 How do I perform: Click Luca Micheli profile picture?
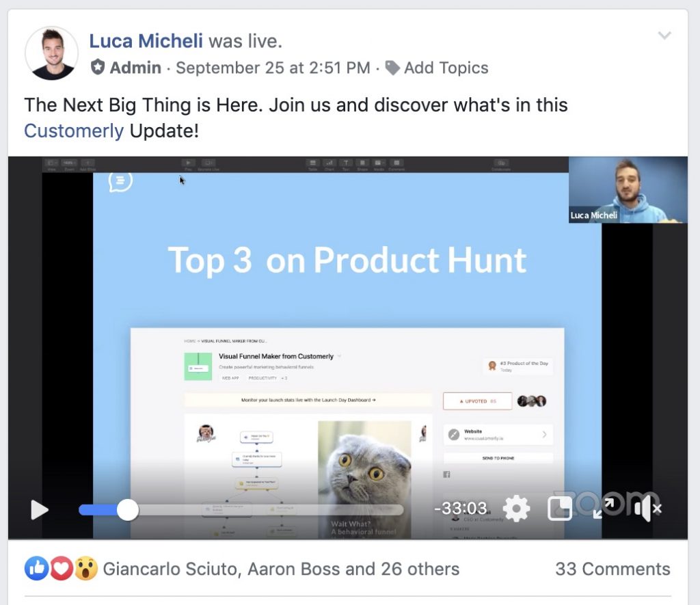(x=51, y=53)
